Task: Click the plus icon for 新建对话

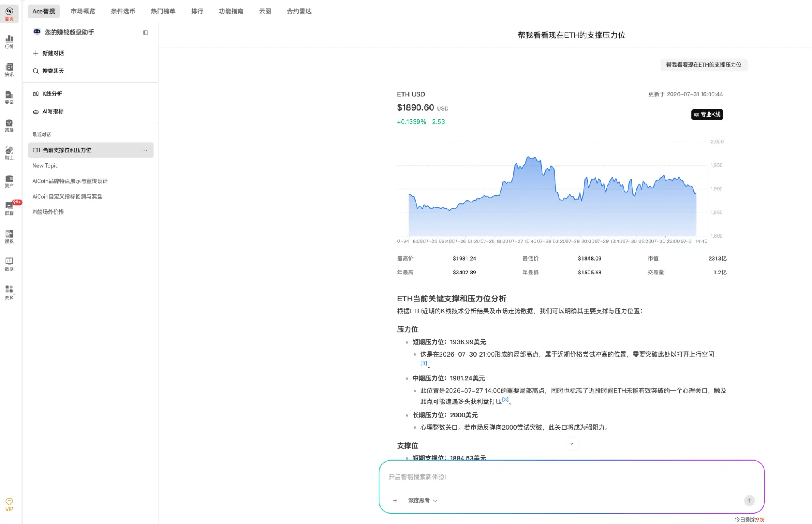Action: click(36, 53)
